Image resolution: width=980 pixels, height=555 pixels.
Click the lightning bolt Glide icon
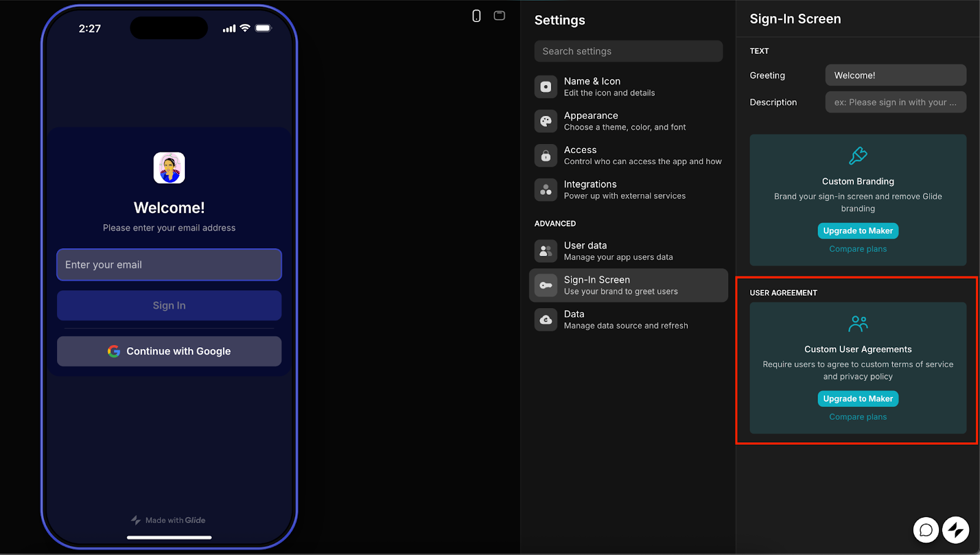tap(956, 530)
